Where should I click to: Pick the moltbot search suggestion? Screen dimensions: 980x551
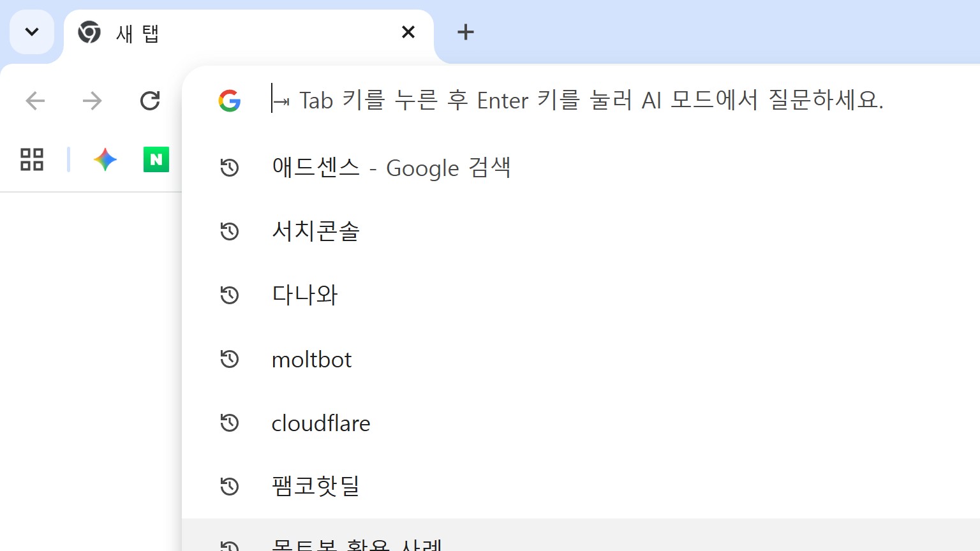[311, 360]
